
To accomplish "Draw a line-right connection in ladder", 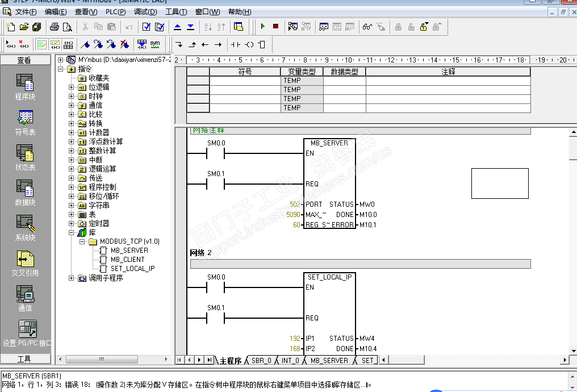I will tap(218, 44).
